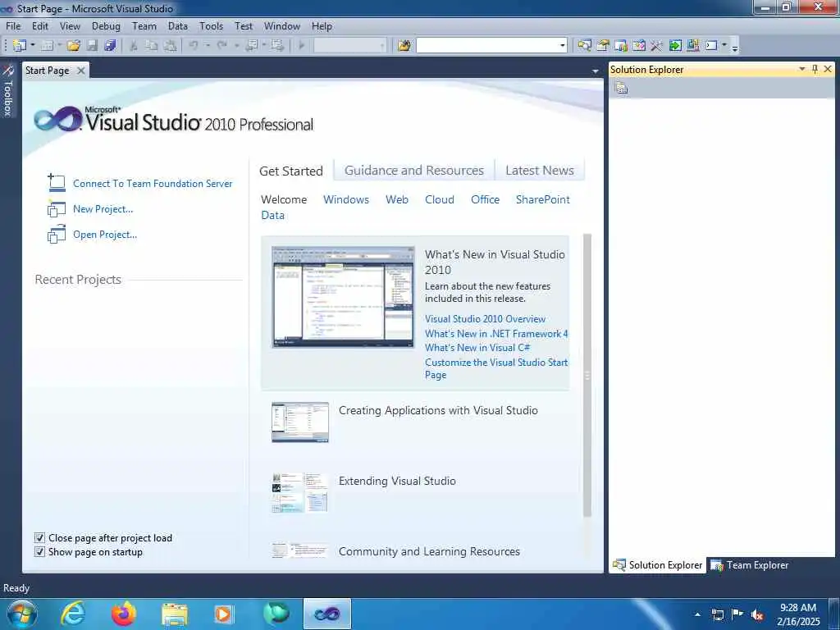The image size is (840, 630).
Task: Click the Add New Item toolbar icon
Action: (x=47, y=46)
